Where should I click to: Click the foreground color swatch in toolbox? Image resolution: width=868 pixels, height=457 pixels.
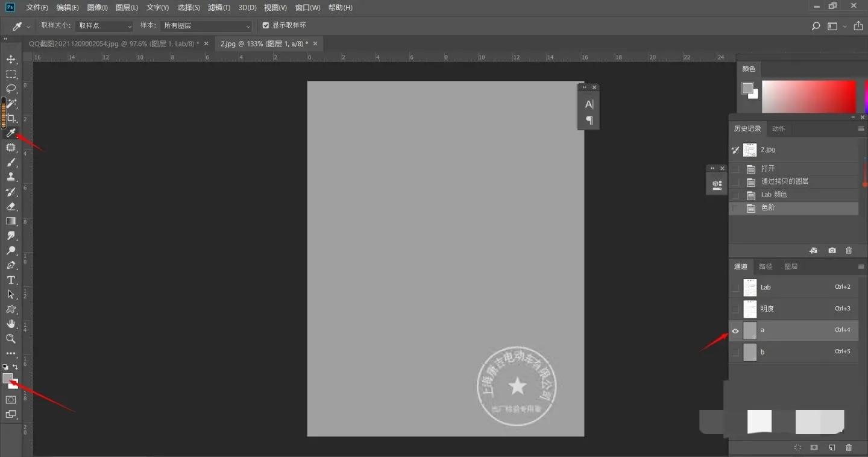click(7, 378)
